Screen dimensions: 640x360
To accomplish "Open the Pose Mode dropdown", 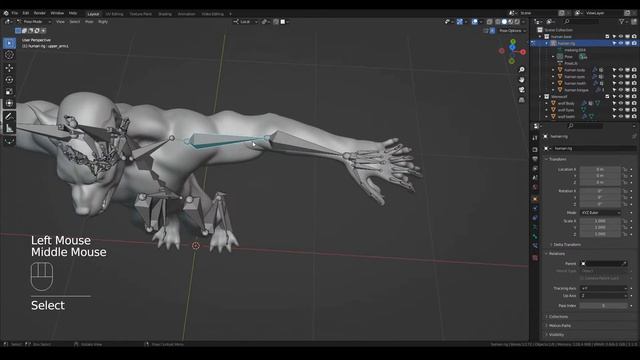I will click(x=33, y=22).
